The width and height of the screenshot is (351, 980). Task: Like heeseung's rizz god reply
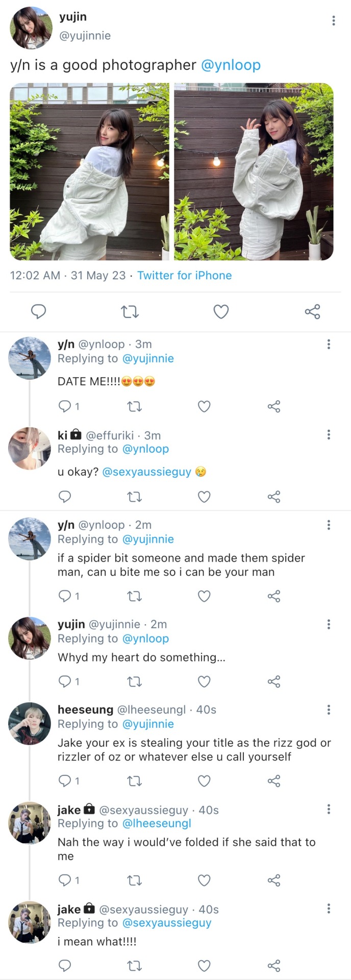[x=204, y=780]
